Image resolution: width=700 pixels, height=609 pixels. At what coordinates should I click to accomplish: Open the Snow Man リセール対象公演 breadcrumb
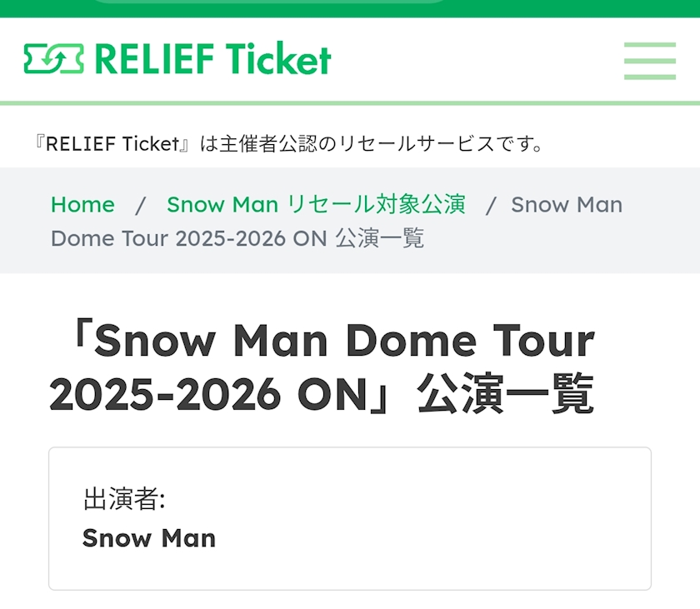tap(315, 204)
